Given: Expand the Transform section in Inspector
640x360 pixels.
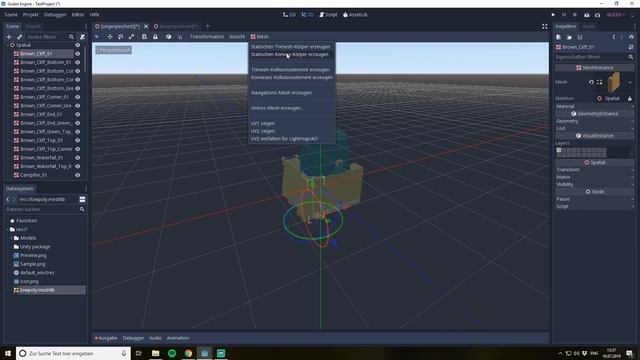Looking at the screenshot, I should (595, 169).
